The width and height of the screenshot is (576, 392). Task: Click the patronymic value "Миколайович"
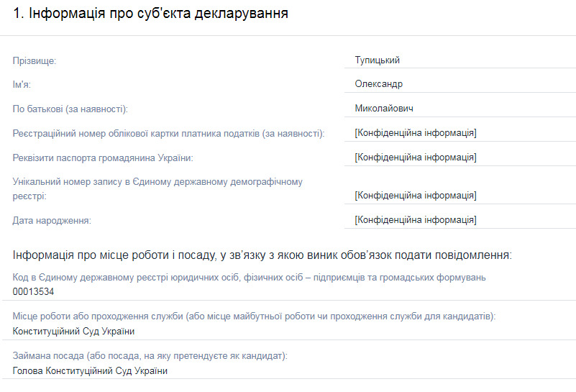383,109
